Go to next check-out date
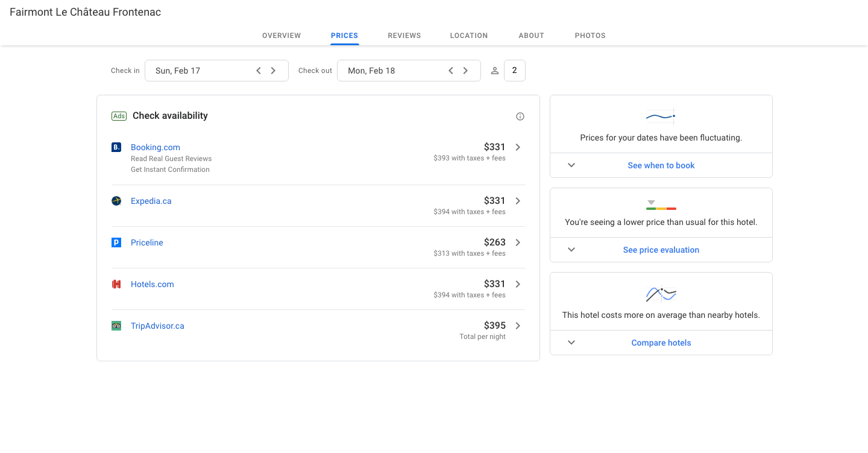 (x=465, y=71)
